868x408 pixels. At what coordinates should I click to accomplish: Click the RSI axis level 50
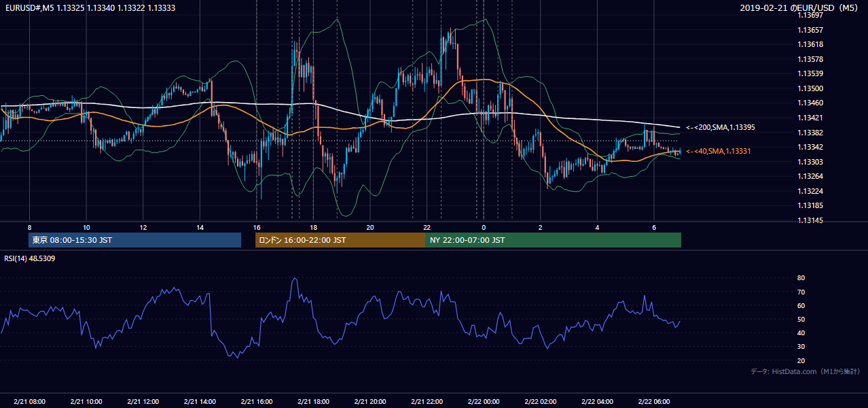(x=801, y=319)
